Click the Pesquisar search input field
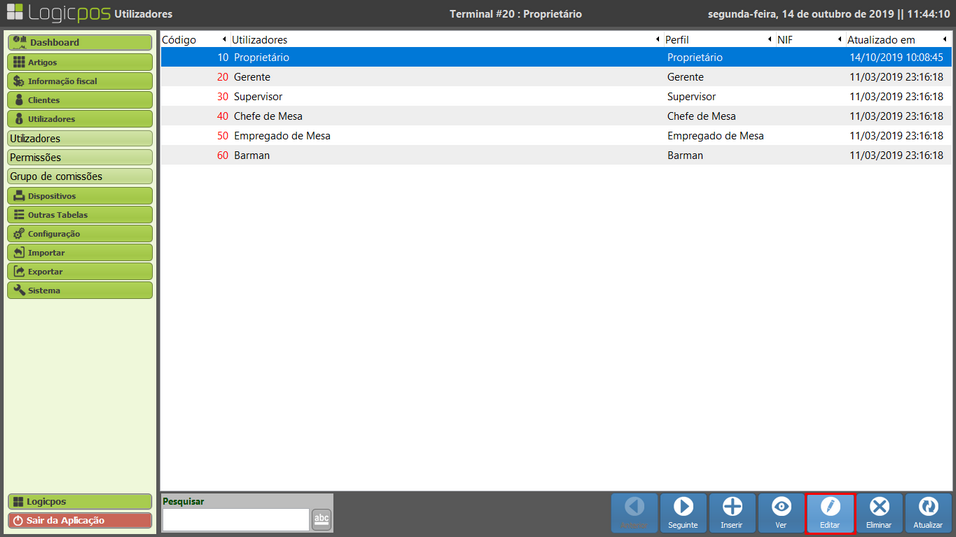The width and height of the screenshot is (956, 537). click(x=236, y=519)
